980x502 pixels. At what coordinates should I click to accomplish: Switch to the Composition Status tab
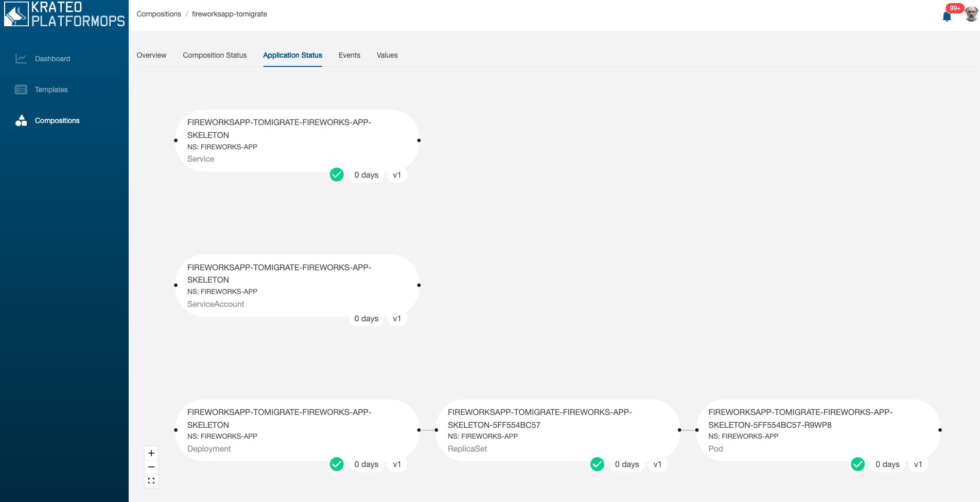tap(215, 55)
